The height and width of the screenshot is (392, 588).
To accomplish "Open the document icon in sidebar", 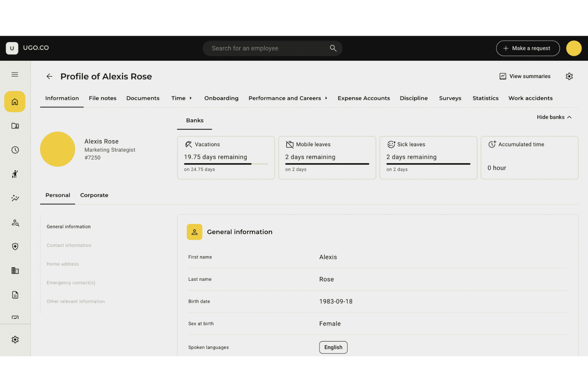I will 15,295.
